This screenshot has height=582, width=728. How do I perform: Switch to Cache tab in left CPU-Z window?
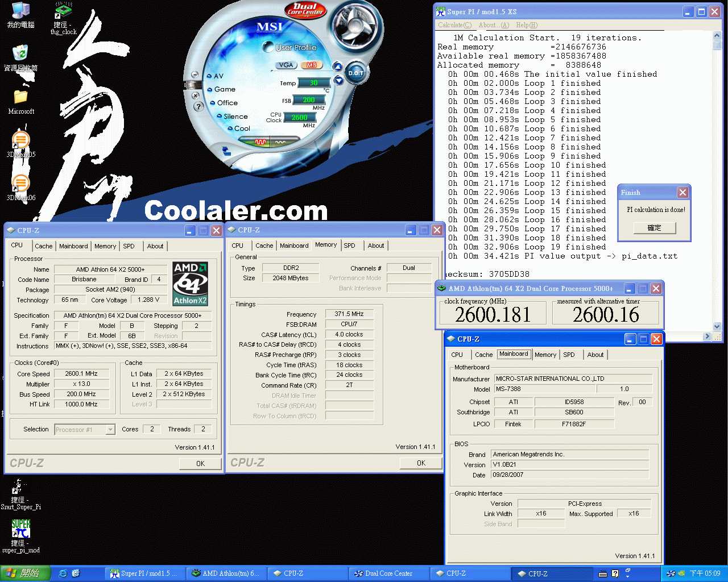pyautogui.click(x=44, y=246)
